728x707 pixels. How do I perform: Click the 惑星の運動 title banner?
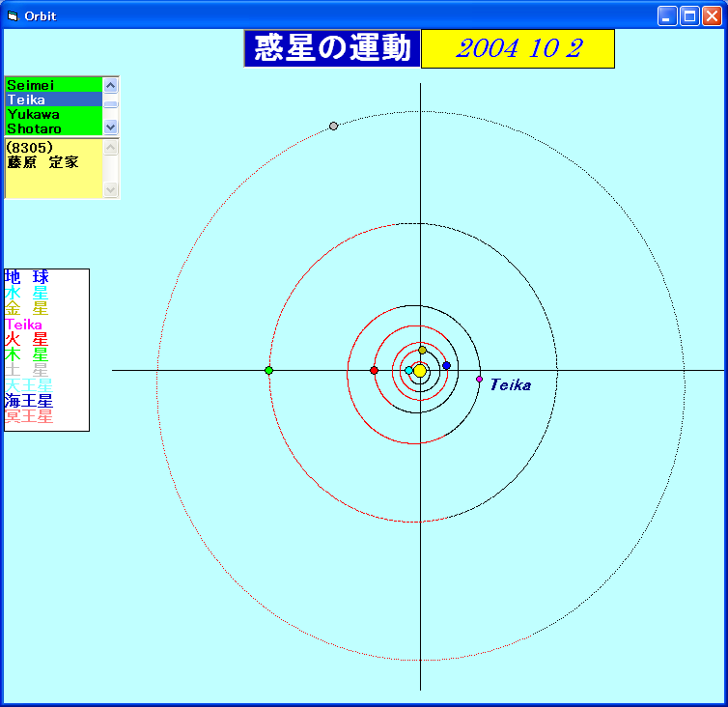332,49
